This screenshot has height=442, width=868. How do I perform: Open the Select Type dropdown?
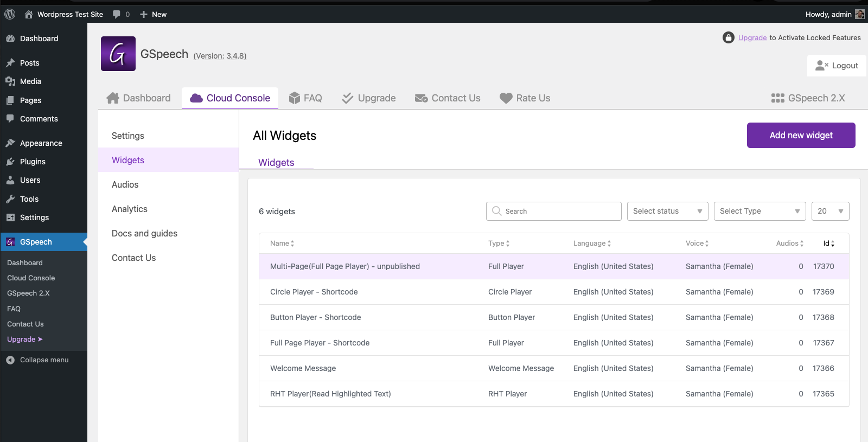click(759, 211)
